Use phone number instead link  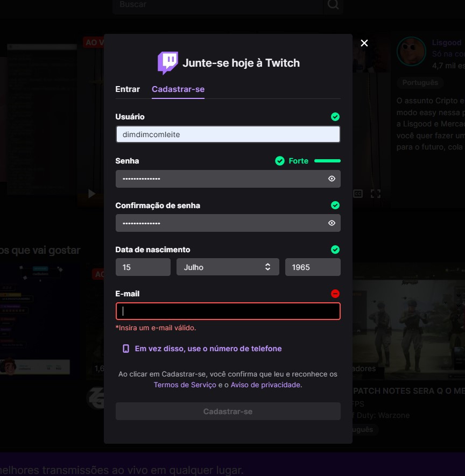click(208, 349)
